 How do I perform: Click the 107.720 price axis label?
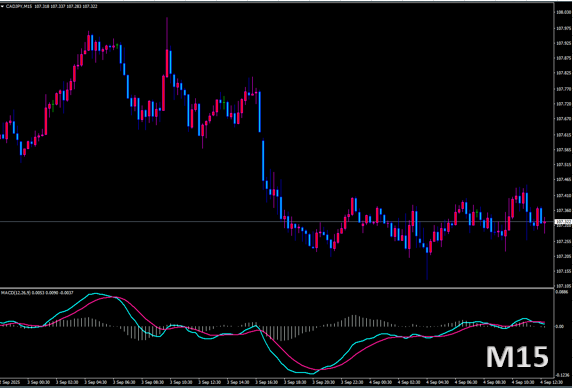[563, 104]
